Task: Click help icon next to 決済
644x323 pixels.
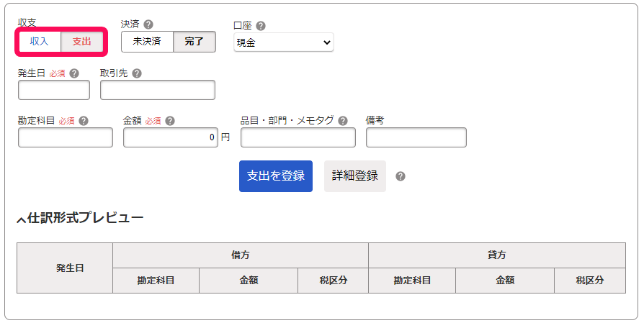Action: tap(148, 24)
